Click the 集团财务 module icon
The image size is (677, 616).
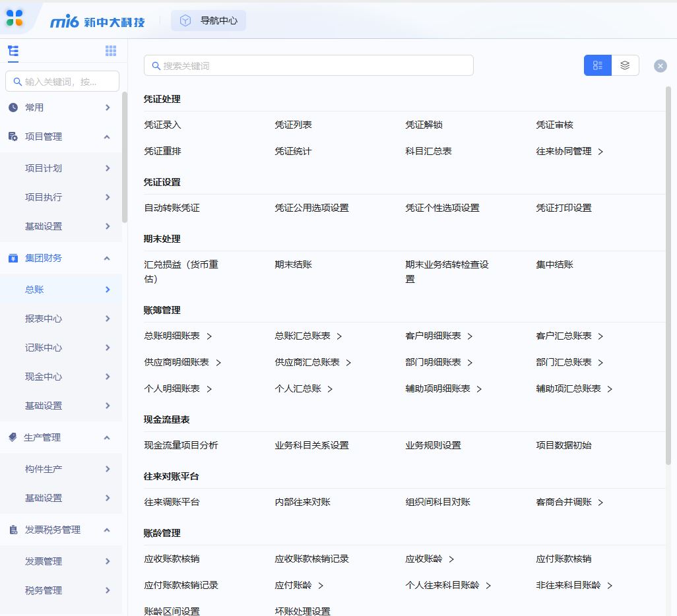tap(13, 258)
